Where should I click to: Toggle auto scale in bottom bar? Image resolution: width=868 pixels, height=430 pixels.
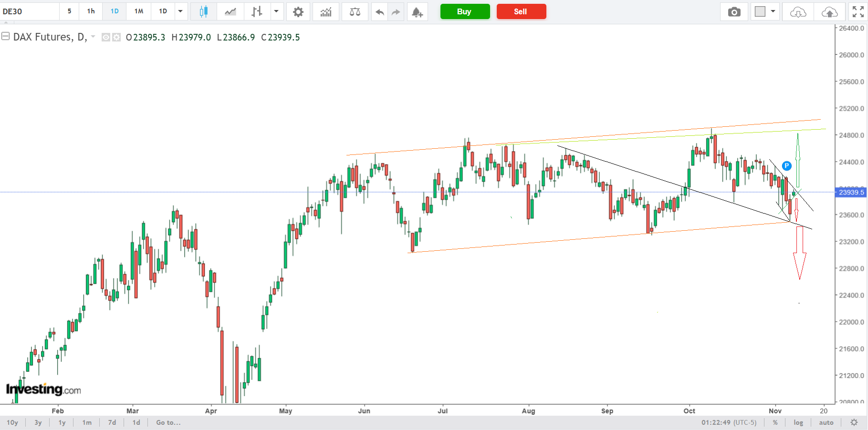(x=826, y=422)
